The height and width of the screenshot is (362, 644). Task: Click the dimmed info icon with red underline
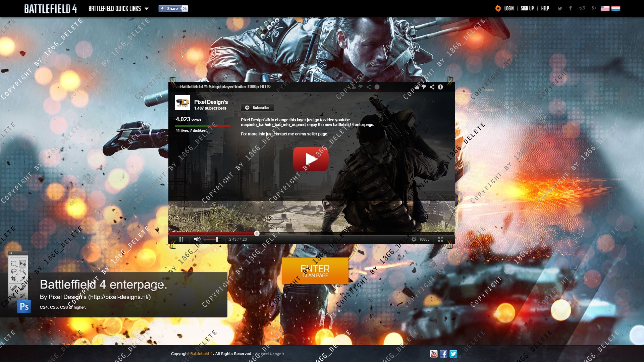click(377, 87)
